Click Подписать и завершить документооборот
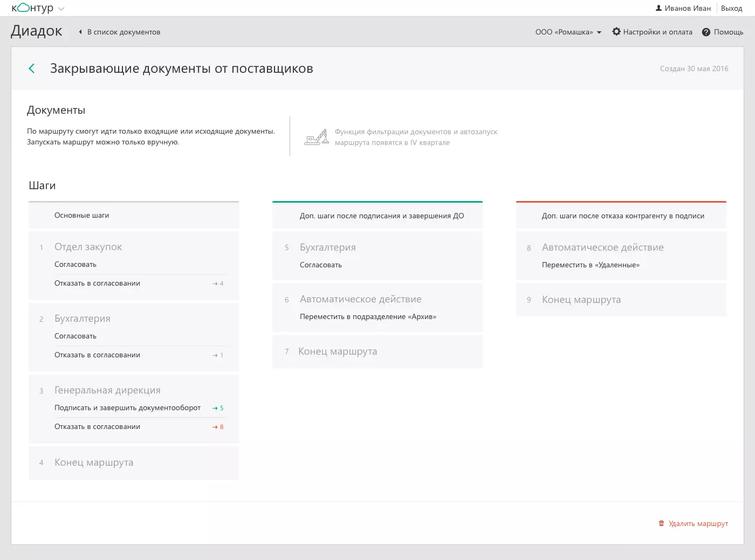 click(127, 407)
